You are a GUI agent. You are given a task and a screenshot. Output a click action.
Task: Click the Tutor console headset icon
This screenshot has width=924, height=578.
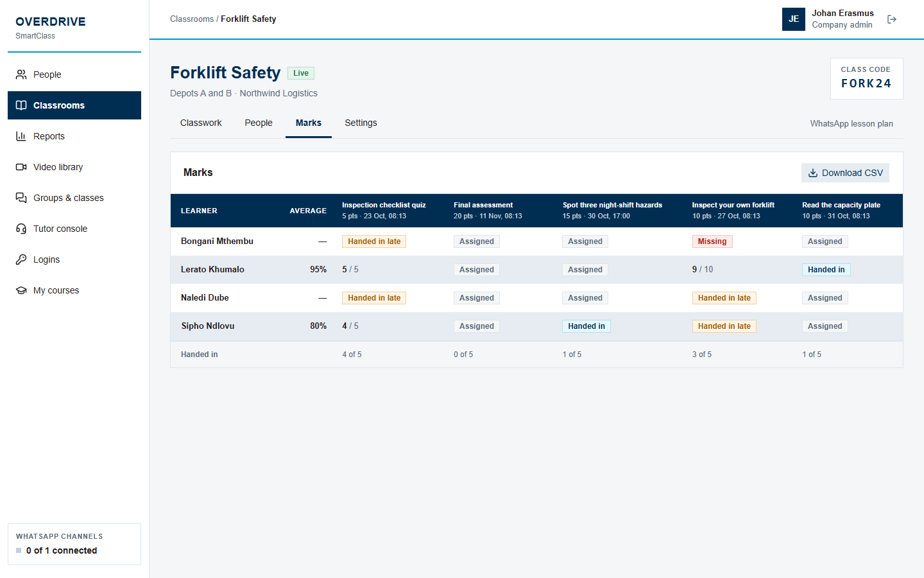[21, 229]
